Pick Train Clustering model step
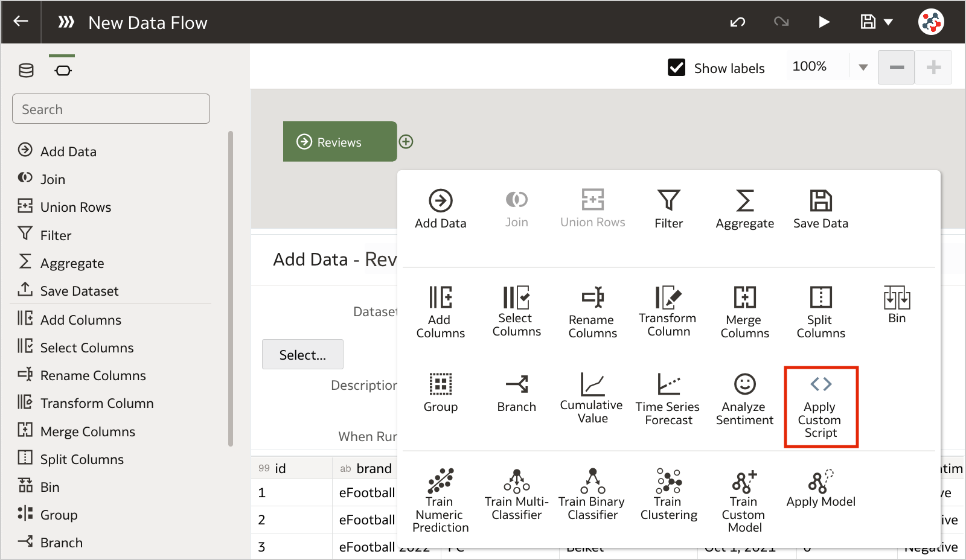 668,494
